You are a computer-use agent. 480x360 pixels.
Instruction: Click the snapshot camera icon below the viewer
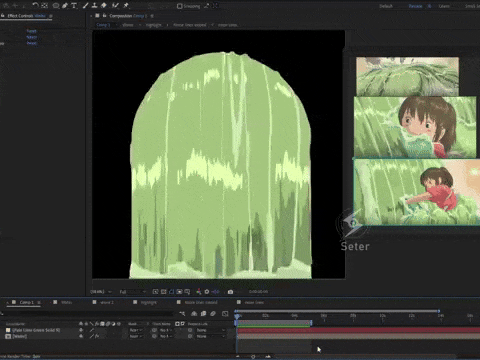[230, 292]
